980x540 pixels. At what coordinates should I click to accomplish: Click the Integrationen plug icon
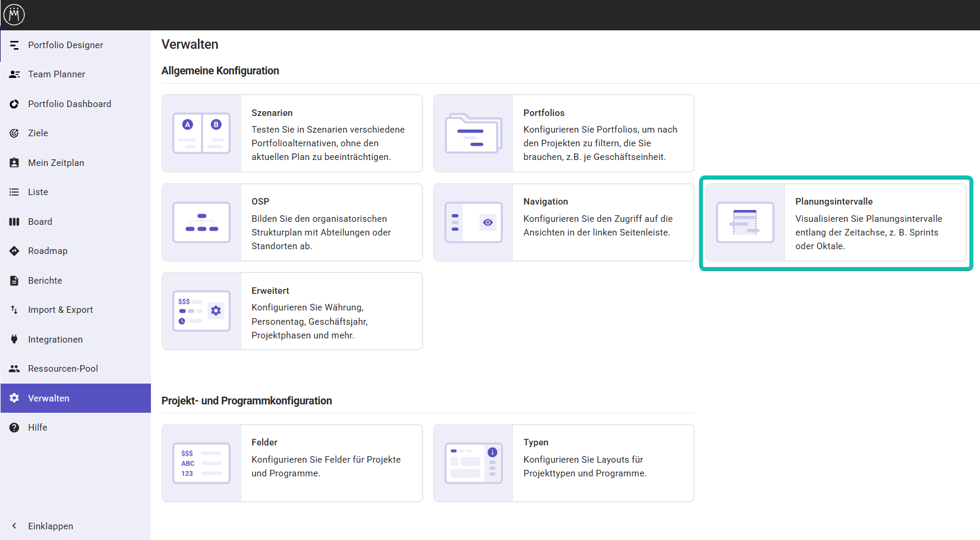pyautogui.click(x=14, y=340)
